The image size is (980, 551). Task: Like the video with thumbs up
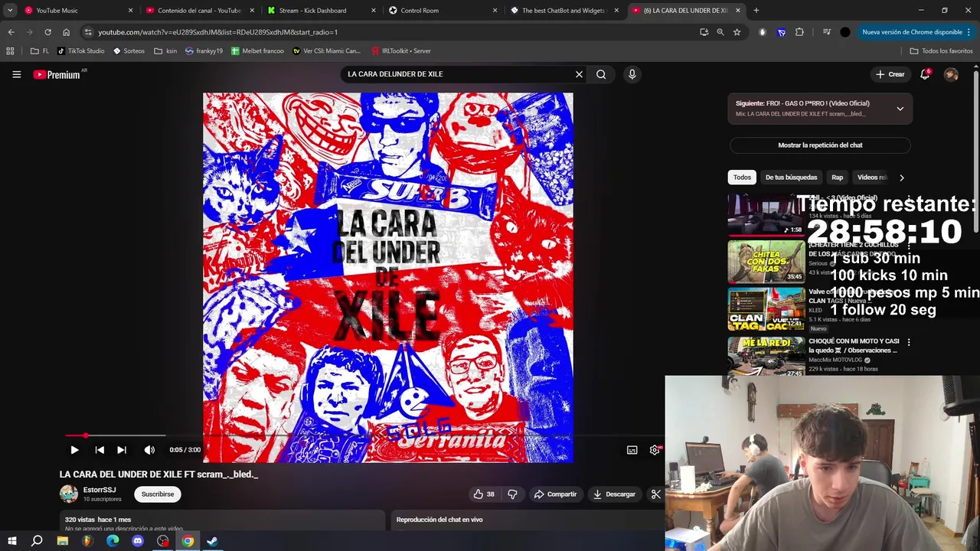coord(484,494)
